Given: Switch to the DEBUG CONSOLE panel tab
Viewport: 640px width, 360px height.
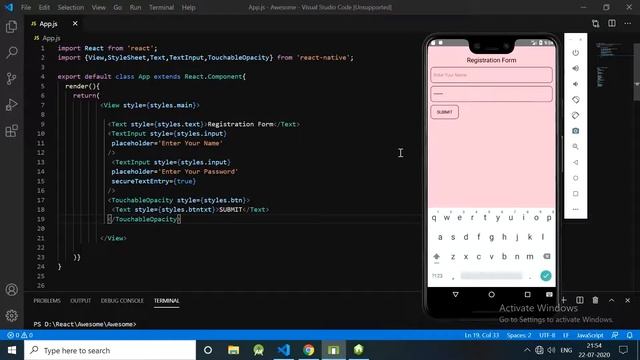Looking at the screenshot, I should [122, 301].
